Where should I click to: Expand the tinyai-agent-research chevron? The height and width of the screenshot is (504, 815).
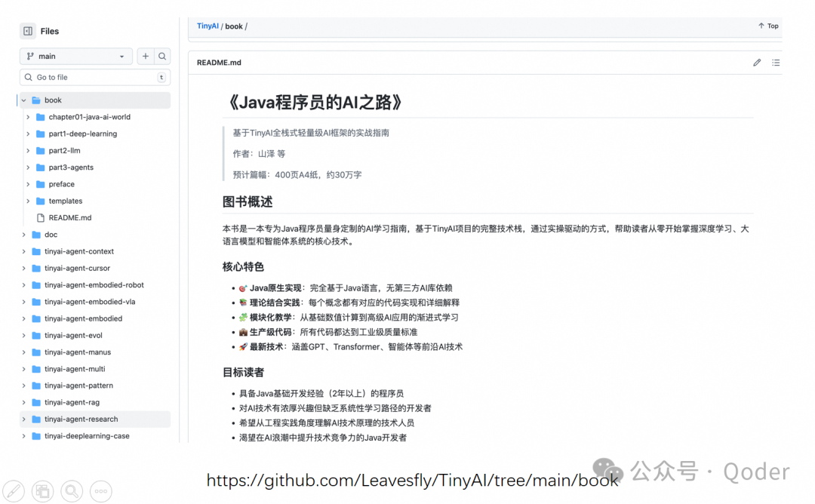tap(24, 419)
